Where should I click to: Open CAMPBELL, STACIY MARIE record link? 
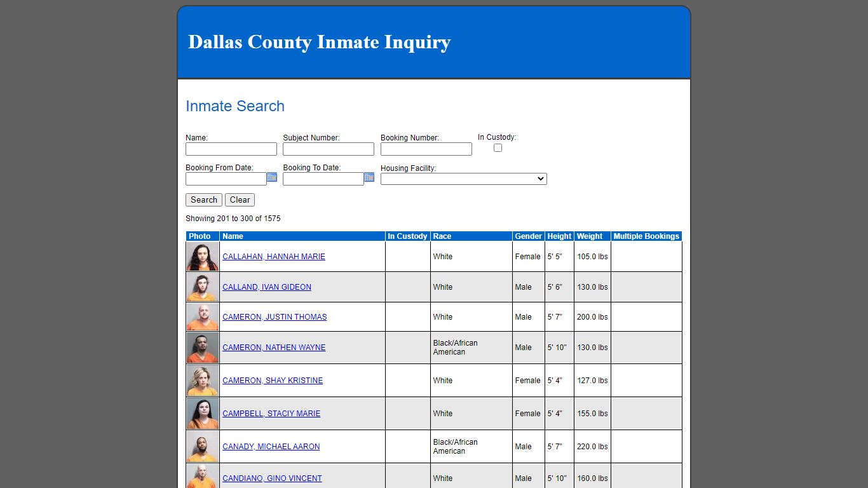click(x=271, y=414)
